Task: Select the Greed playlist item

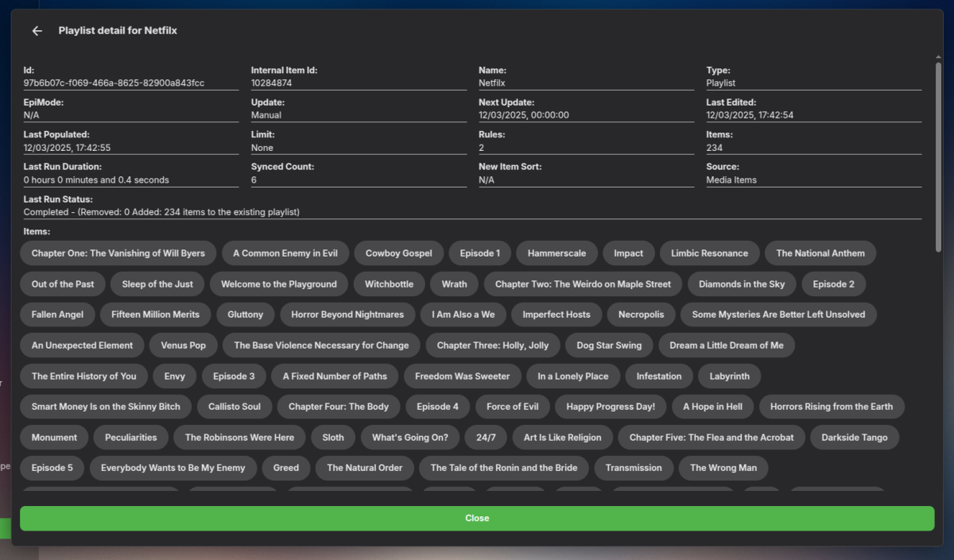Action: click(x=285, y=468)
